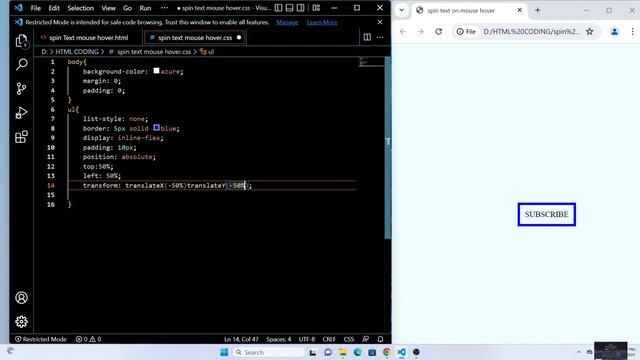
Task: Expand the hidden menus ellipsis in the menu bar
Action: pos(164,8)
